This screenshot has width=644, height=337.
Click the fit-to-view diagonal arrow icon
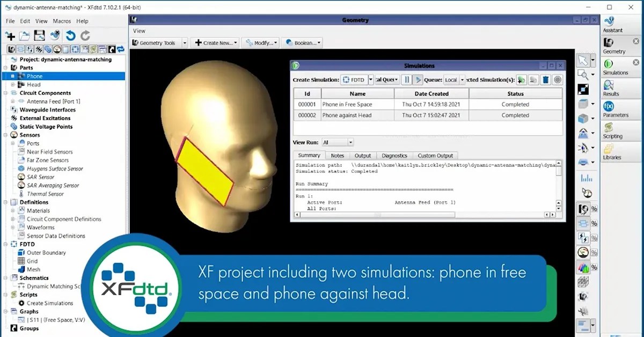click(583, 89)
